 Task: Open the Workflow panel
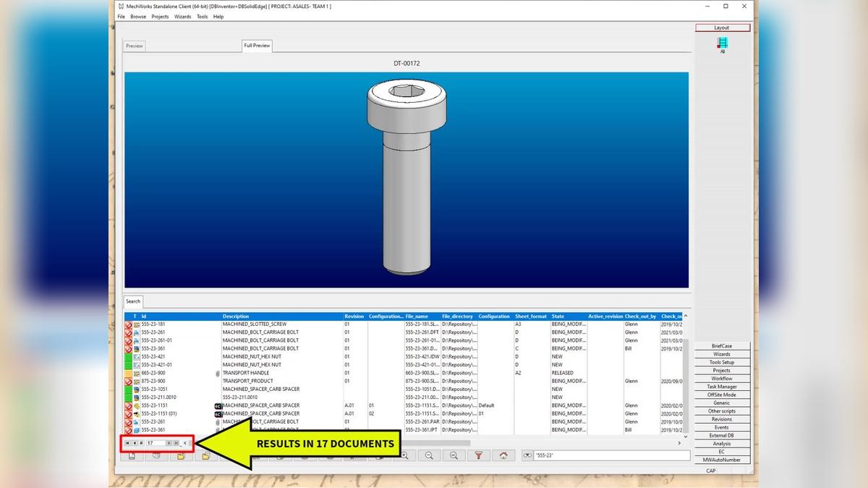[722, 379]
